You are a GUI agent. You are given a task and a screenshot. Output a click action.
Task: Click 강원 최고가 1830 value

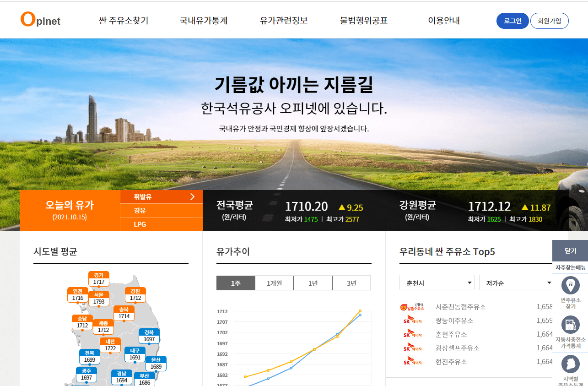click(x=535, y=219)
